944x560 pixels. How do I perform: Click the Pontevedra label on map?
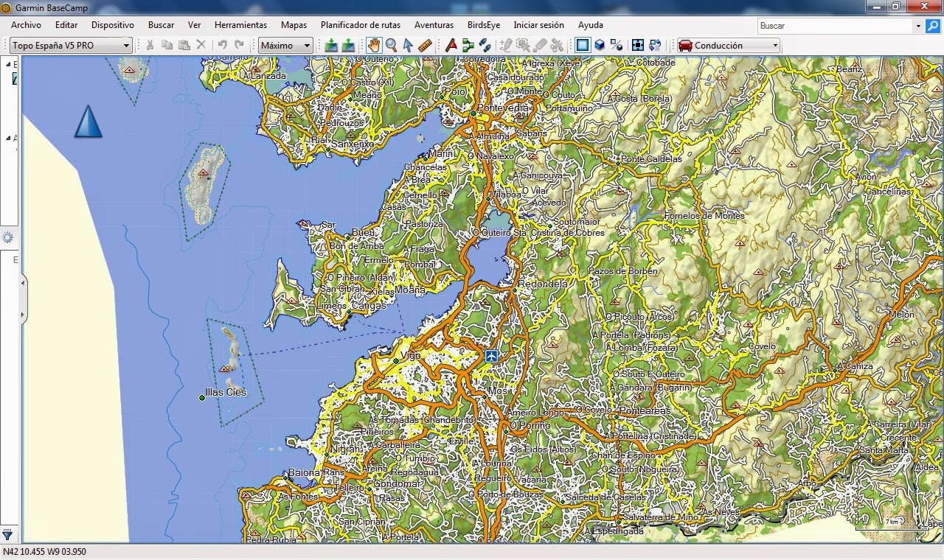click(504, 108)
